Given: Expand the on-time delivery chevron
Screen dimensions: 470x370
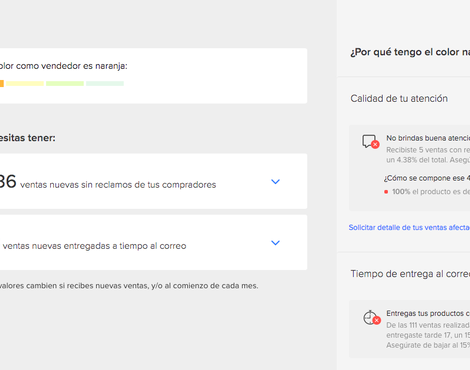Looking at the screenshot, I should [275, 243].
